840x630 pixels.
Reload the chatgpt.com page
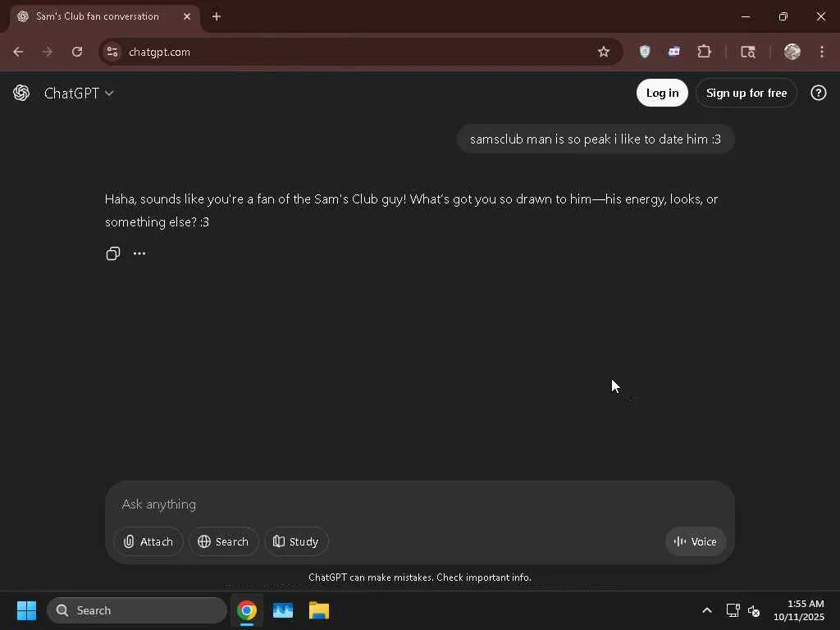click(77, 52)
